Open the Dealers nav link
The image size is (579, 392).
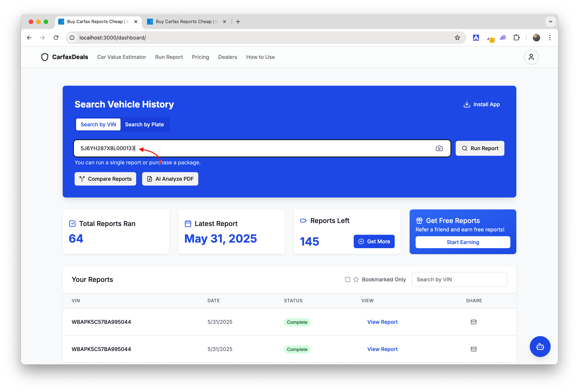pos(227,57)
